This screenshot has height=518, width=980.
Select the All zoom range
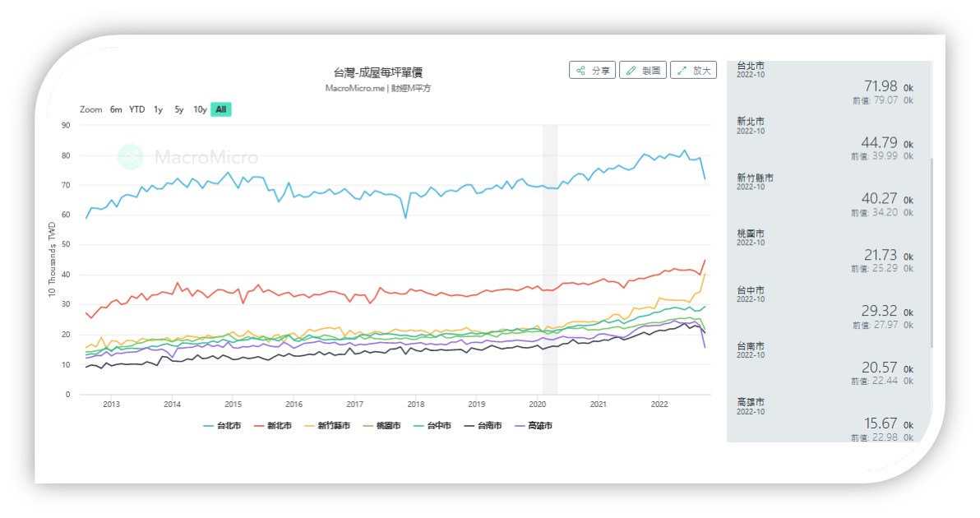221,109
